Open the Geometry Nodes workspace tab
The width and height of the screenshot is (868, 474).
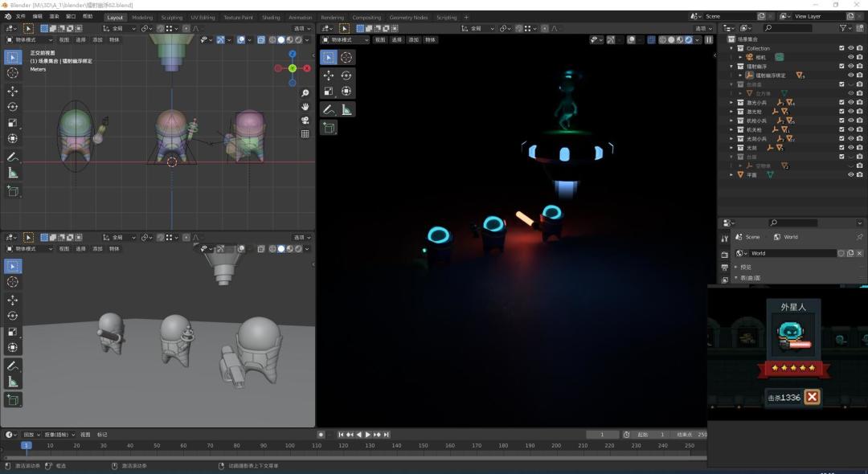408,17
